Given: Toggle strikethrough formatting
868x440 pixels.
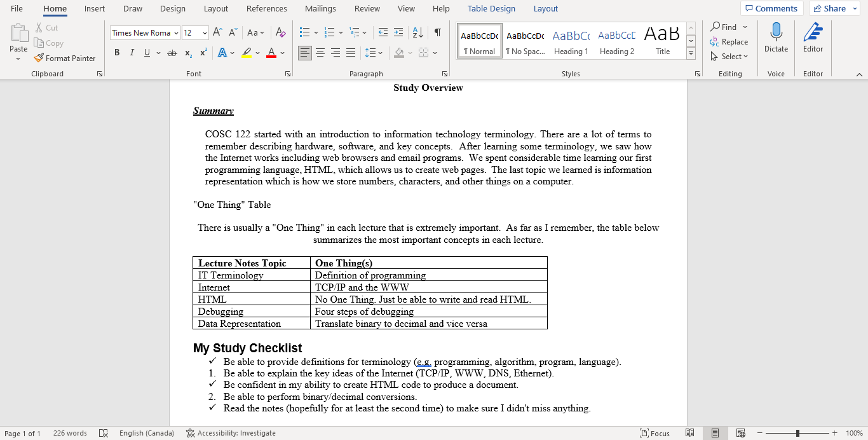Looking at the screenshot, I should (172, 53).
